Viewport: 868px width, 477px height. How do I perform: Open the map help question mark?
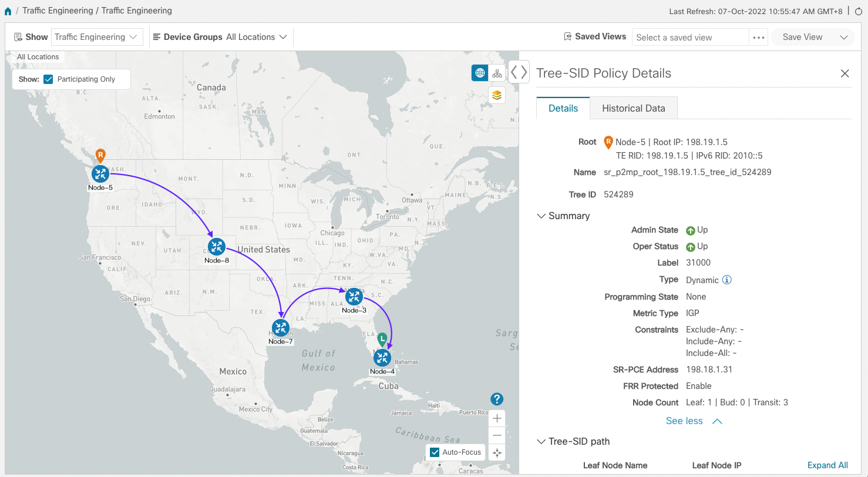click(497, 399)
